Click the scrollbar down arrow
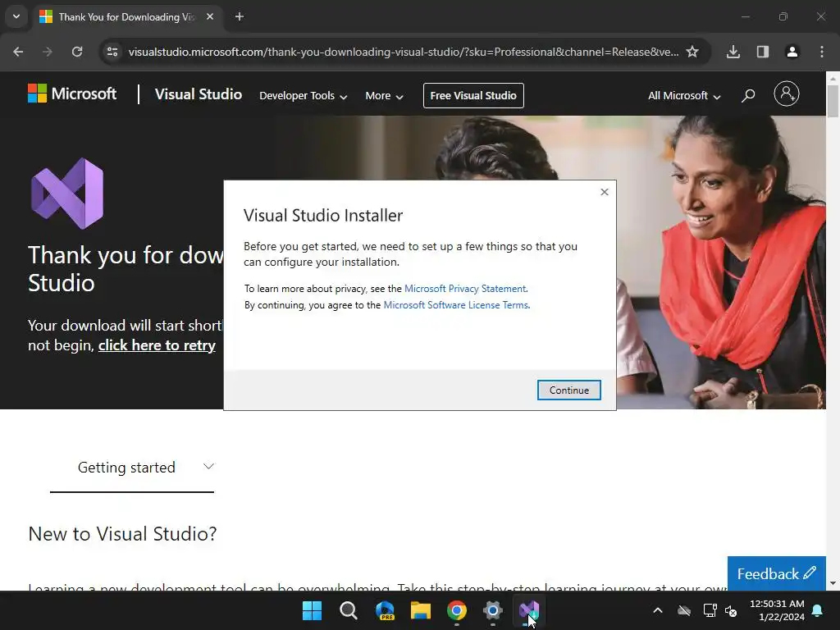 [x=833, y=584]
